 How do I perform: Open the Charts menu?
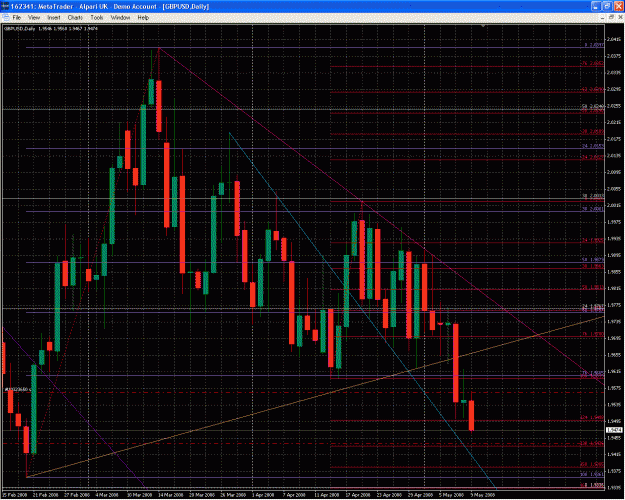coord(75,18)
